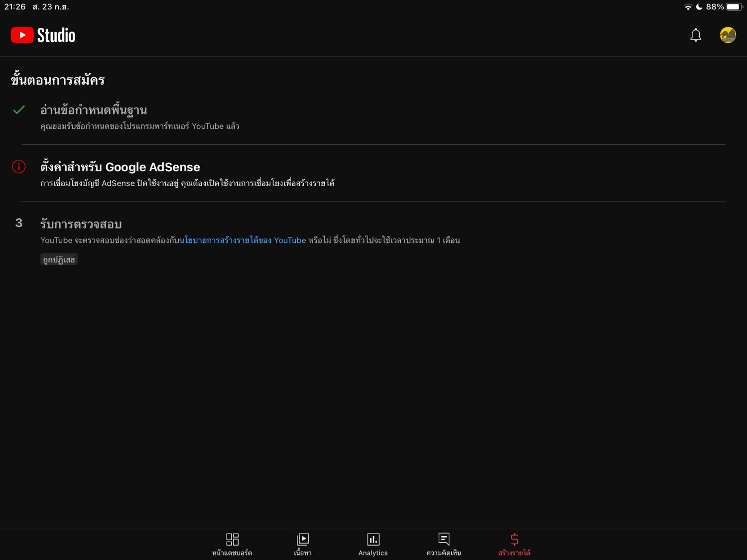
Task: Tap the YouTube Studio logo
Action: coord(43,35)
